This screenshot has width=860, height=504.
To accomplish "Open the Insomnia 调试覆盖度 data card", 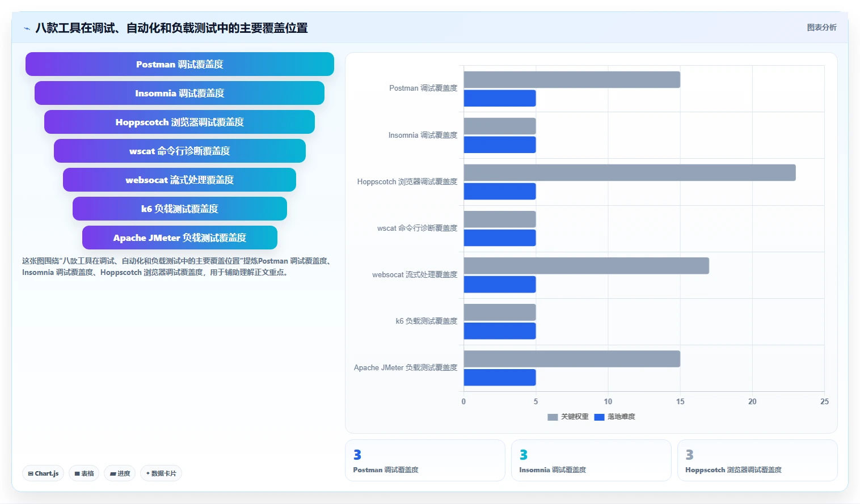I will tap(591, 460).
